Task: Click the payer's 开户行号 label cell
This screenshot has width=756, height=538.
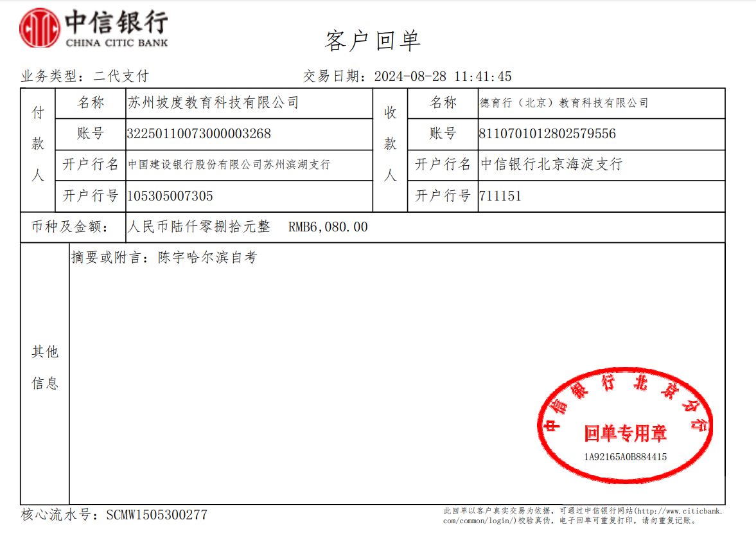Action: (x=91, y=196)
